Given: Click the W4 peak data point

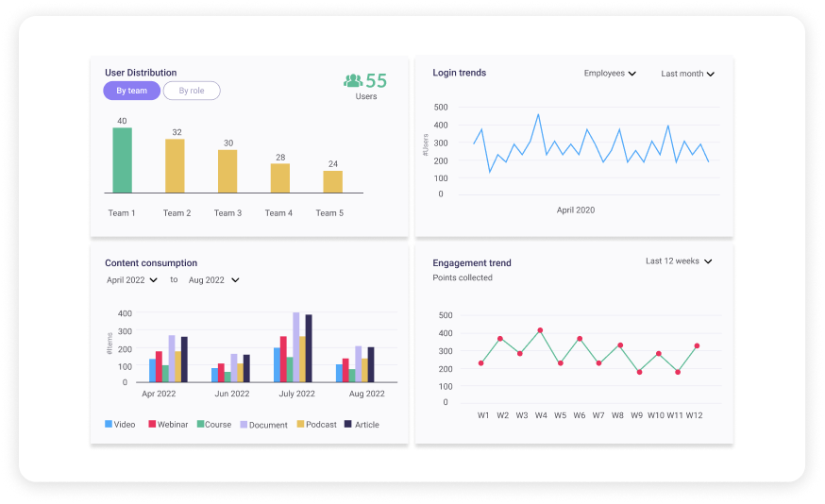Looking at the screenshot, I should pyautogui.click(x=540, y=330).
